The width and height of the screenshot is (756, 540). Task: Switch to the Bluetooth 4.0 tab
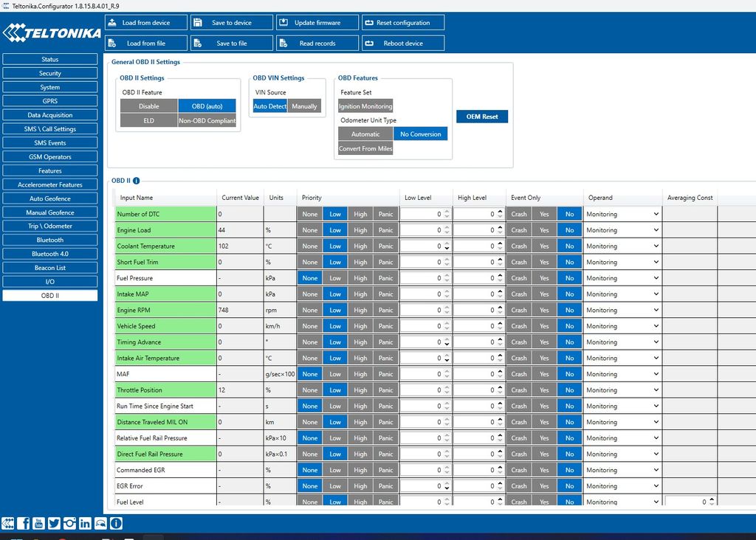49,254
